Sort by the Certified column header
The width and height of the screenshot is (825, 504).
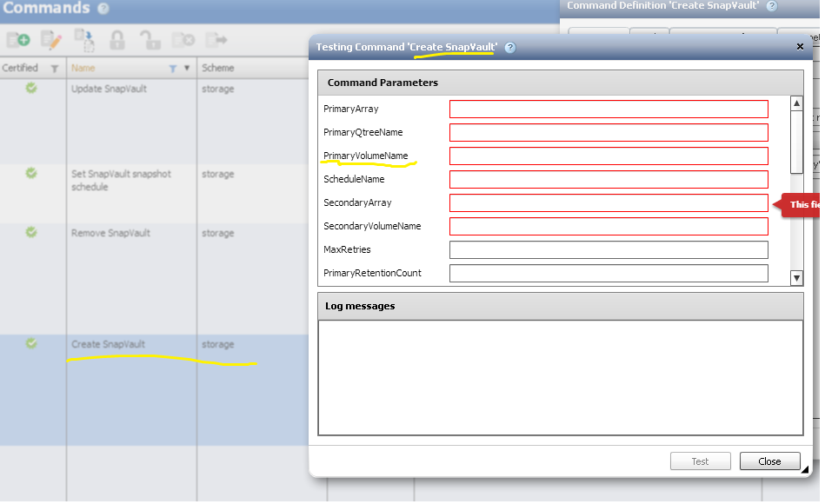[20, 68]
